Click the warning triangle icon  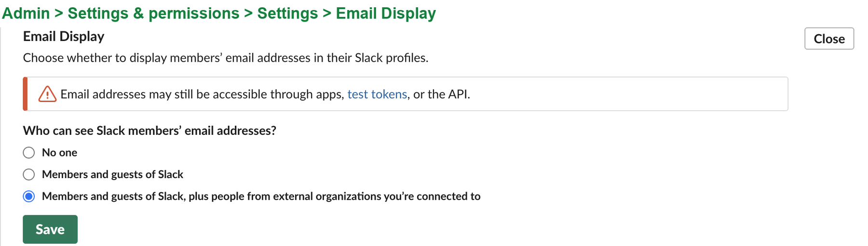pos(47,94)
